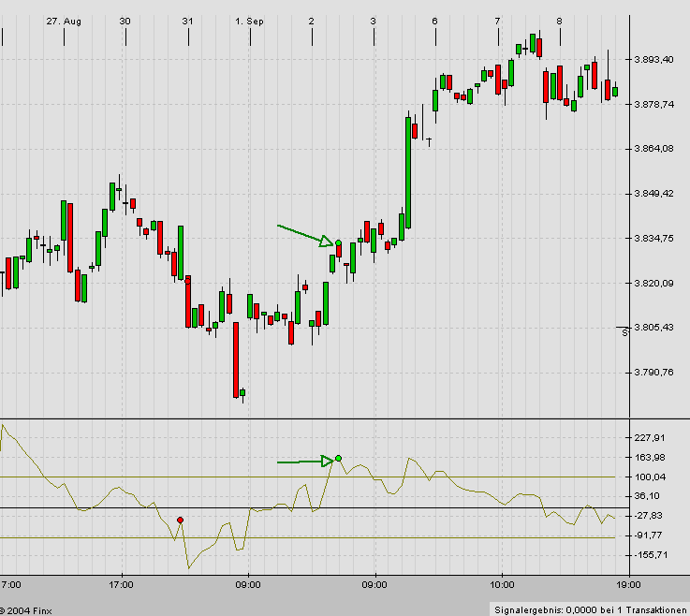Click the green arrow in the indicator panel
The image size is (690, 616).
(304, 462)
